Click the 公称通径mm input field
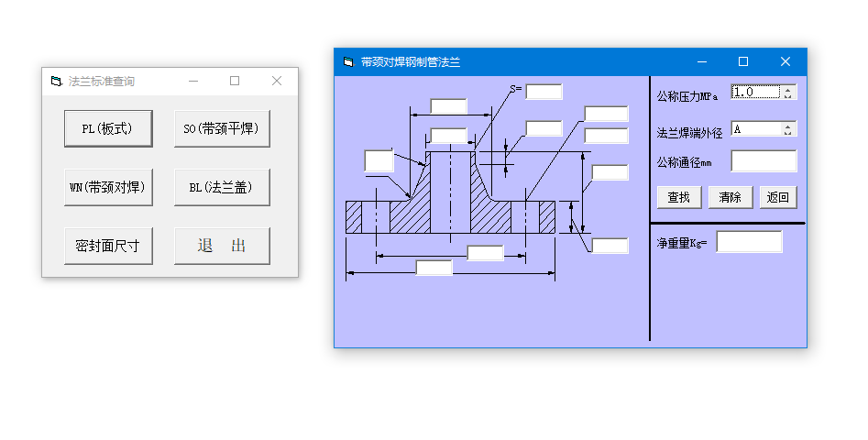 tap(764, 161)
